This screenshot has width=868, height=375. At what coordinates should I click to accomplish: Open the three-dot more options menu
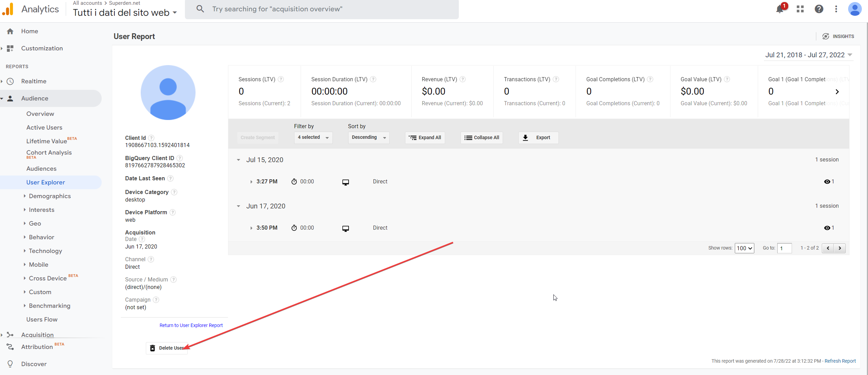[836, 9]
